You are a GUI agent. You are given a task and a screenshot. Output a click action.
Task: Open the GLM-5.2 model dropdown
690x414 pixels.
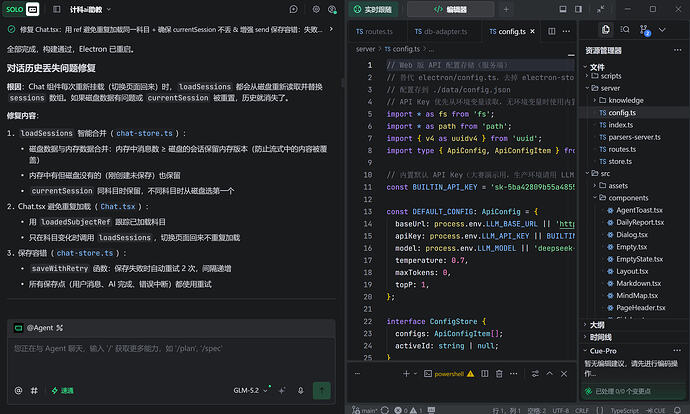point(250,390)
